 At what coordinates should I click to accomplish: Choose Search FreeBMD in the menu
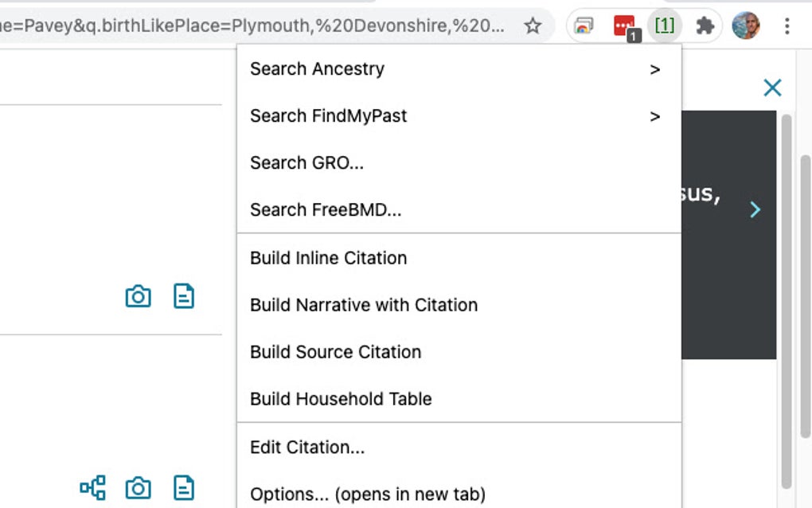tap(326, 210)
